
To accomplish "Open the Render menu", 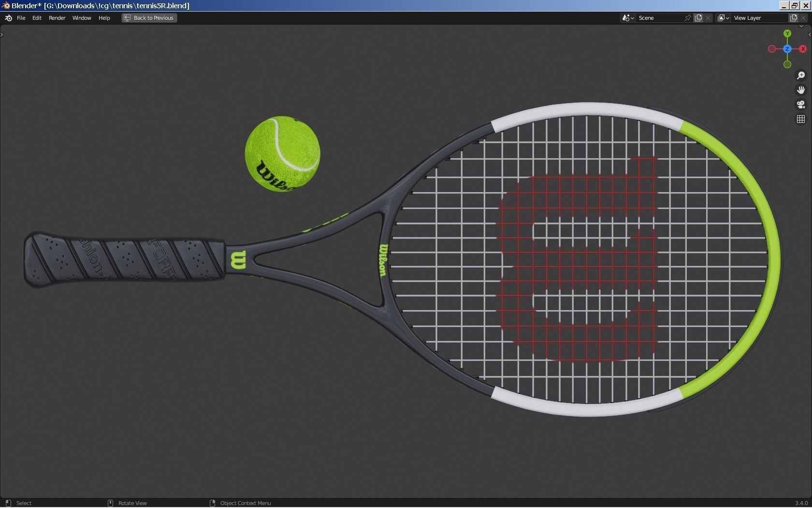I will [57, 18].
